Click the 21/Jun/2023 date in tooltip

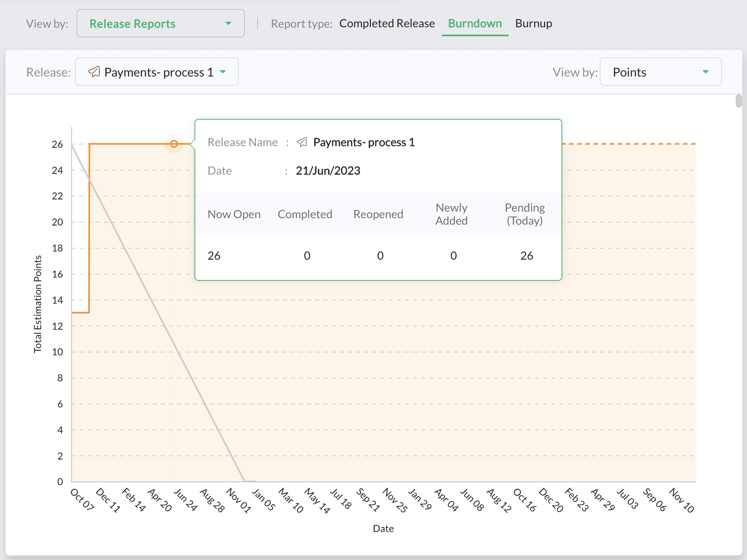(328, 171)
